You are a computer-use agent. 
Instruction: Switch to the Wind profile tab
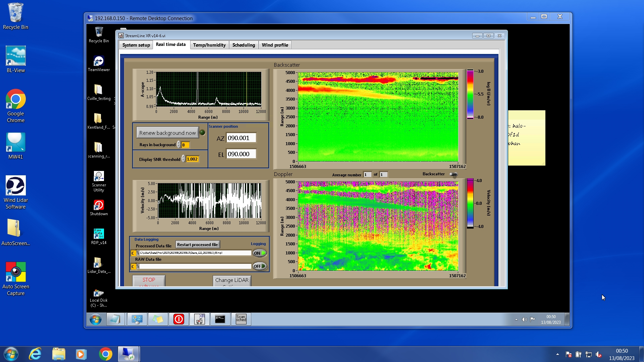click(x=275, y=45)
